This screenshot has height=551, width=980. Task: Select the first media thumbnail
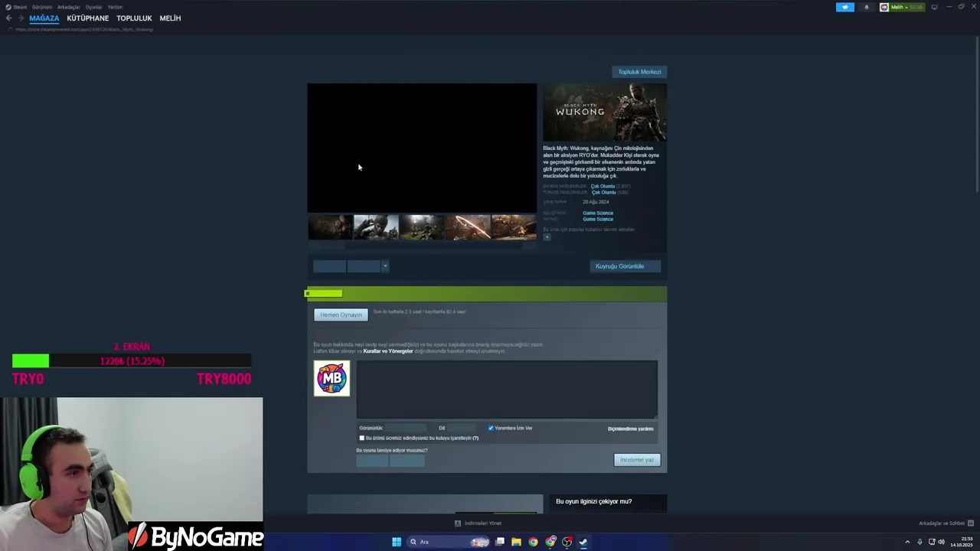330,227
